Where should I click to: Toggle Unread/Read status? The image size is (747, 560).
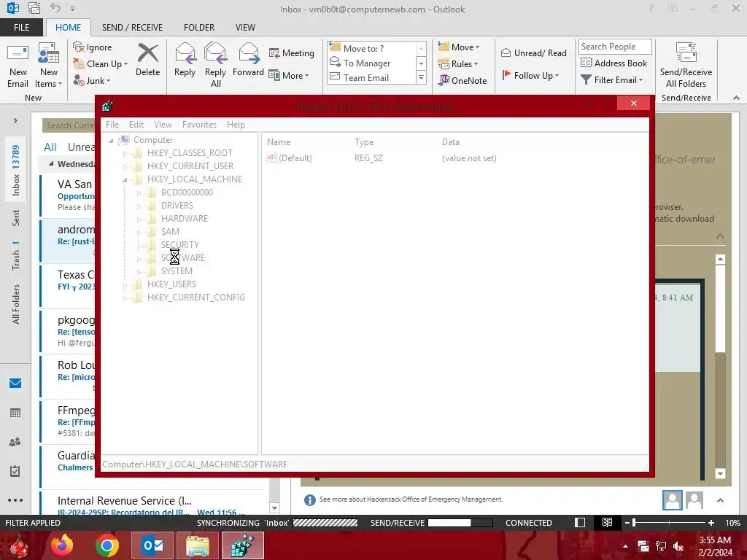[x=533, y=52]
